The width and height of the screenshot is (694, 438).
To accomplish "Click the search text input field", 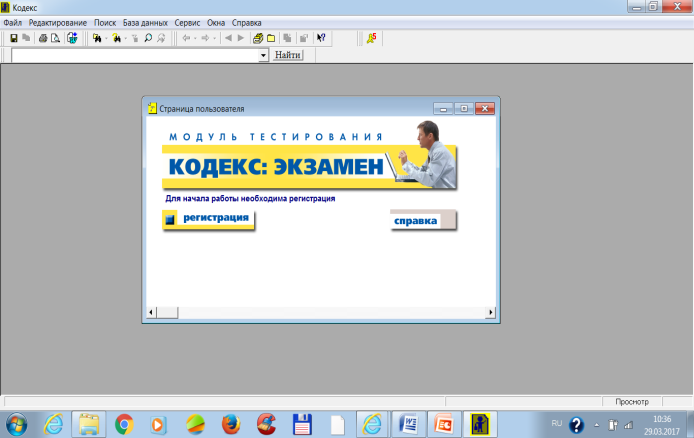I will point(135,56).
